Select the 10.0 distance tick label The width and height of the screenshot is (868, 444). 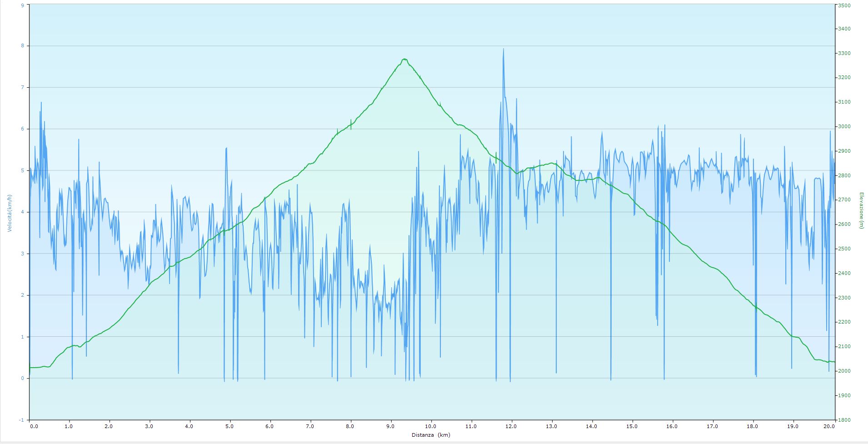click(x=431, y=426)
